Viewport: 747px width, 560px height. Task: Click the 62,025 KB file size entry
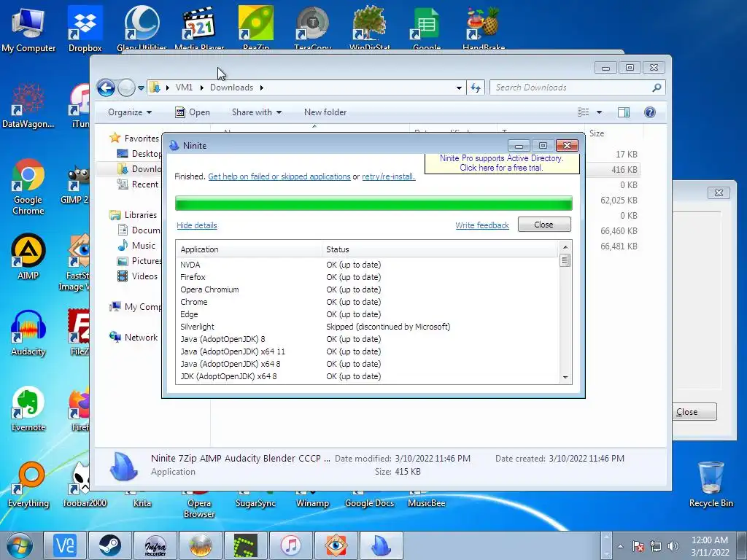click(619, 200)
